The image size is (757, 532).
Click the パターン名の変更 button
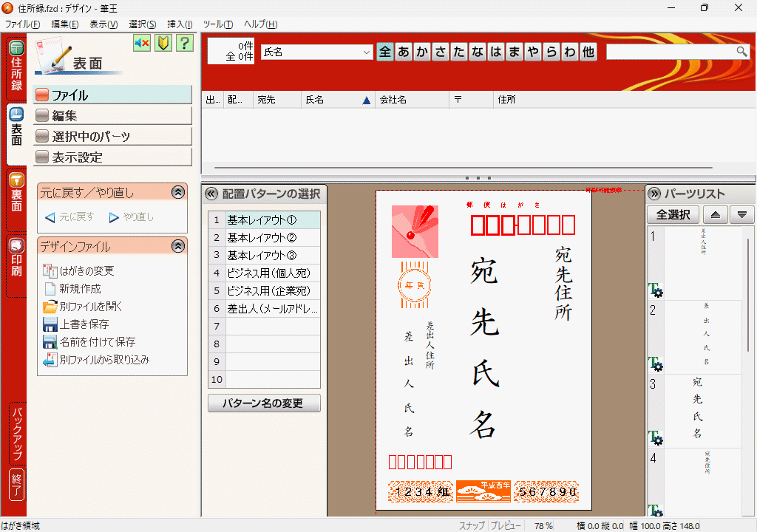264,403
